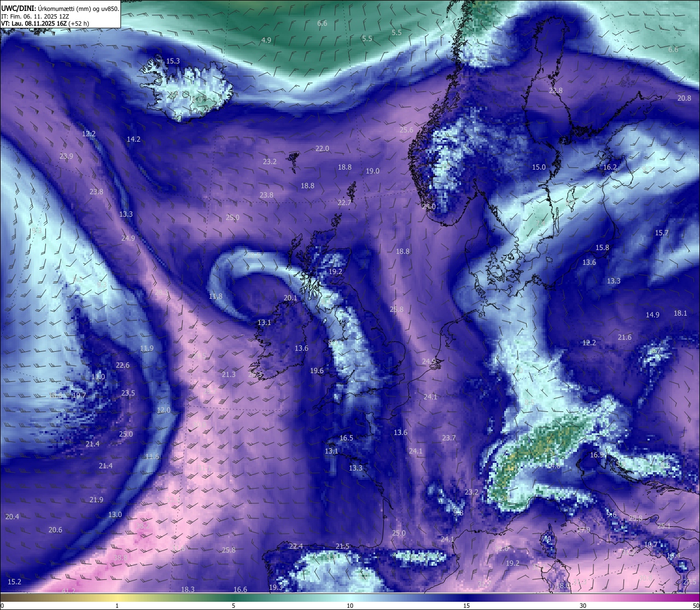This screenshot has width=700, height=610.
Task: Click the 16.5 value label
Action: coord(346,438)
